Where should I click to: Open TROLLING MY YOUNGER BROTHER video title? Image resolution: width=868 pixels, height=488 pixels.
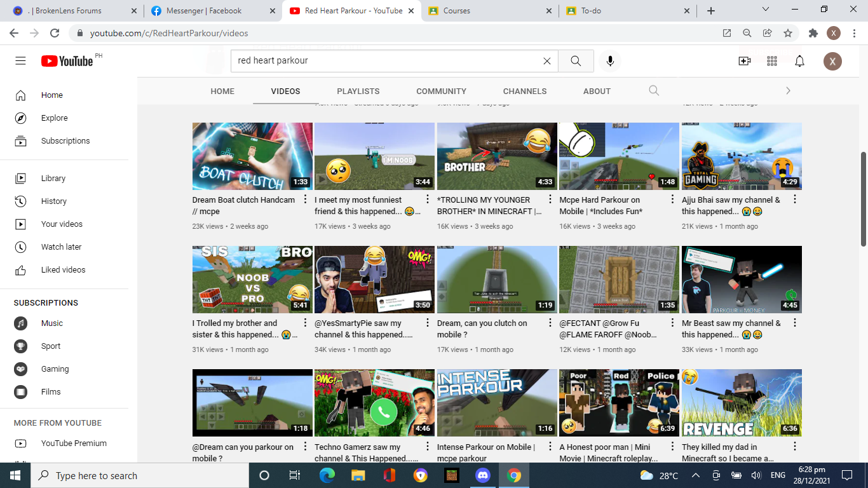(x=490, y=205)
